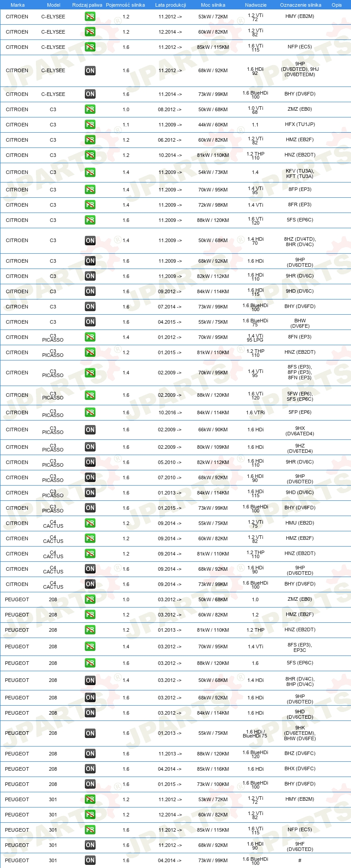
Task: Click the petrol icon for C-ELYSEE 53kW / 72KM
Action: [90, 17]
